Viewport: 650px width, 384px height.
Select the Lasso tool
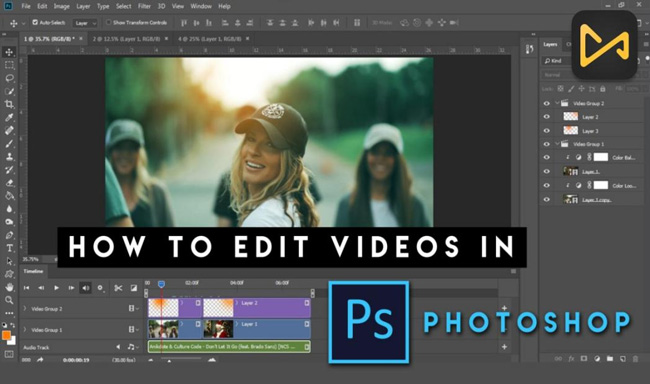pyautogui.click(x=9, y=78)
